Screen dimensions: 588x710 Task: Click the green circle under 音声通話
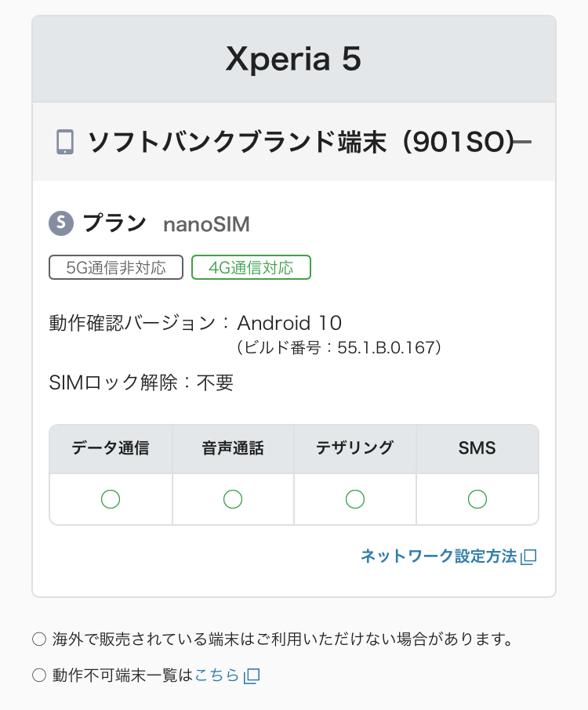233,499
